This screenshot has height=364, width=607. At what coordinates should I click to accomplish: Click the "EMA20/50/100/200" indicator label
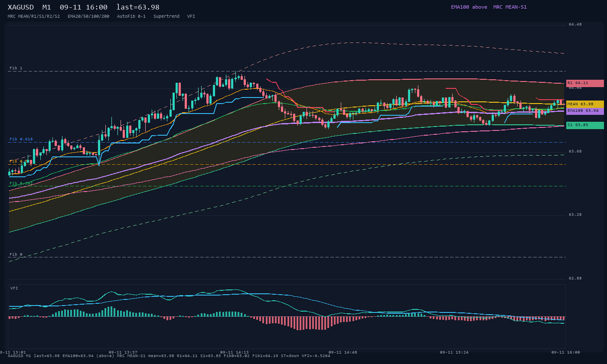(x=88, y=16)
